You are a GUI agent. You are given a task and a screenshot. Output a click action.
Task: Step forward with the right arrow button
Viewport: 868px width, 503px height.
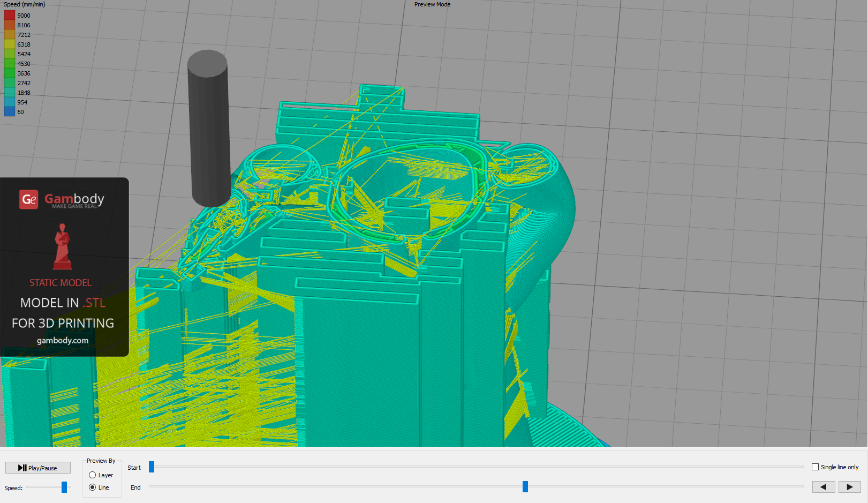tap(849, 486)
